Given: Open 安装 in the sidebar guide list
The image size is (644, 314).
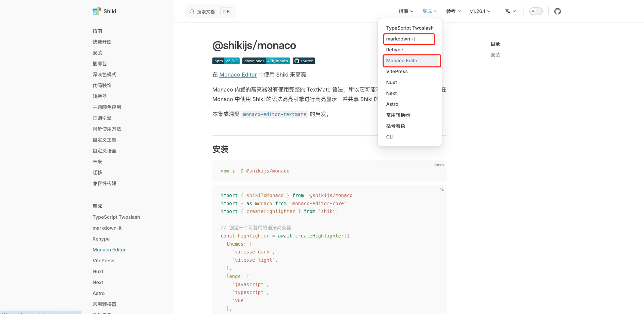Looking at the screenshot, I should tap(97, 53).
